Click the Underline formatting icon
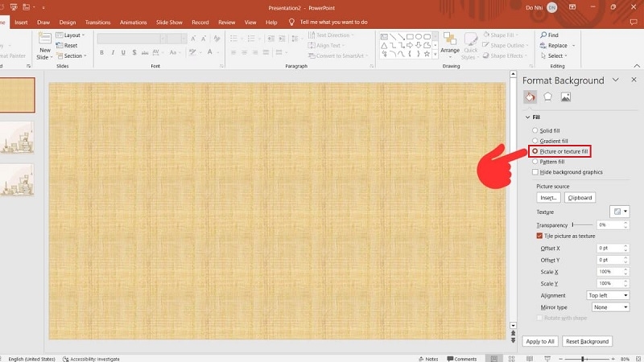The width and height of the screenshot is (644, 362). tap(123, 52)
